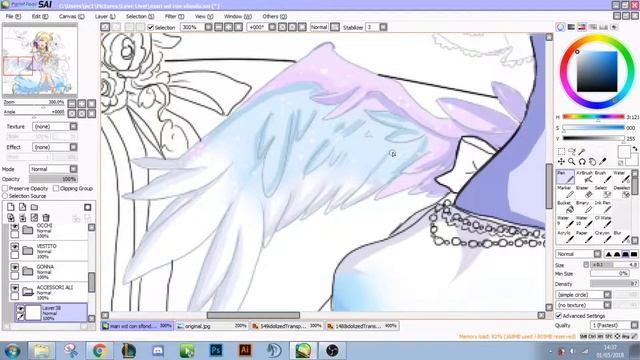
Task: Adjust the layer Opacity slider
Action: tap(53, 179)
